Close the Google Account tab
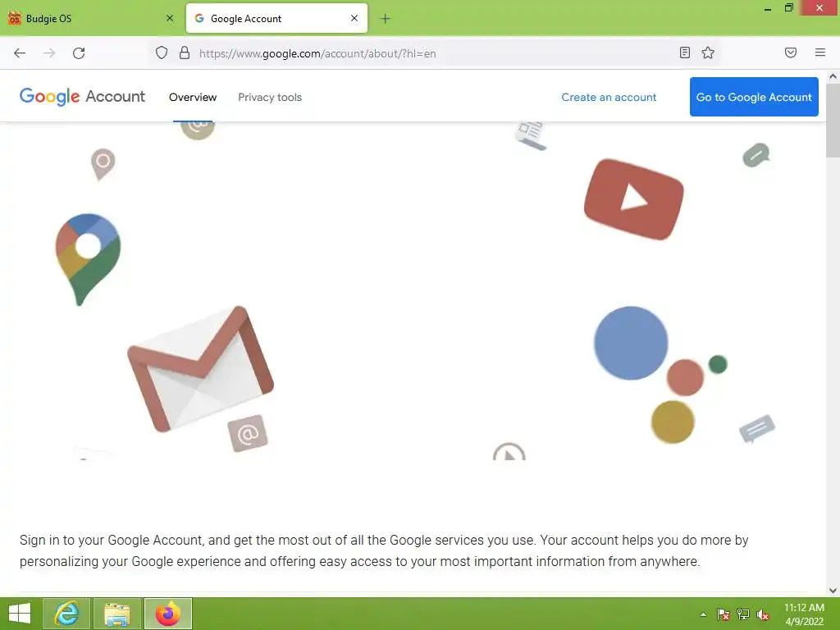The height and width of the screenshot is (630, 840). pos(354,18)
